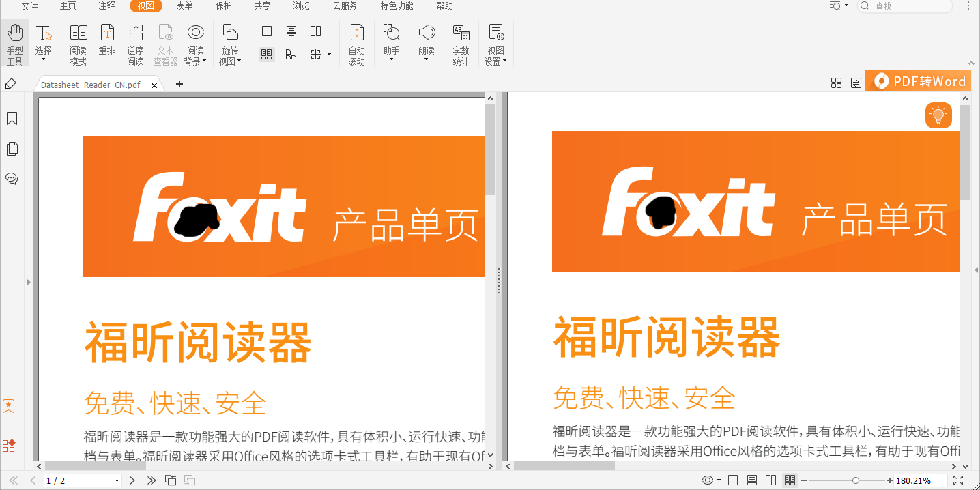Start Auto Scroll (自动滚动)
This screenshot has height=490, width=980.
(x=357, y=44)
